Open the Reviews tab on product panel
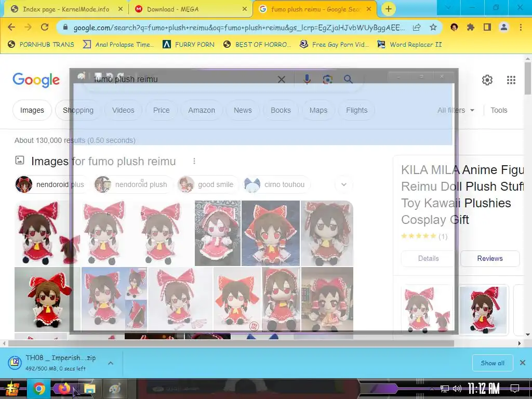The width and height of the screenshot is (532, 399). click(x=490, y=259)
